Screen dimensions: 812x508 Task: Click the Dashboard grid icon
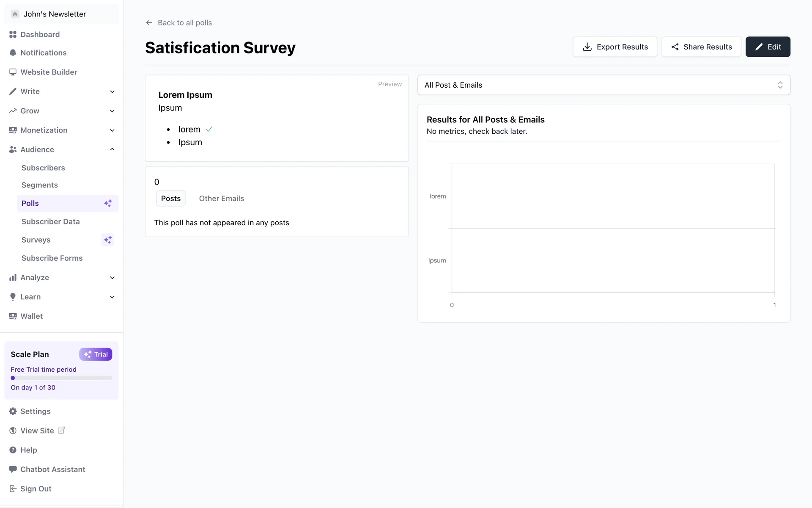pyautogui.click(x=13, y=34)
